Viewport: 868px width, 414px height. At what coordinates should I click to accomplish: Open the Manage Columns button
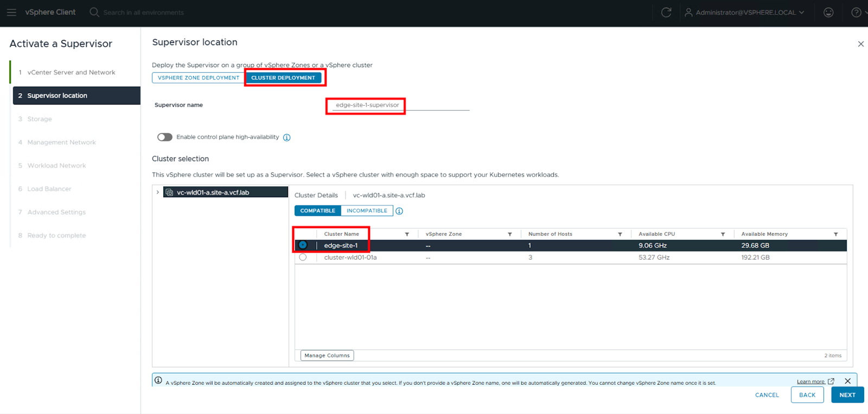pyautogui.click(x=327, y=355)
